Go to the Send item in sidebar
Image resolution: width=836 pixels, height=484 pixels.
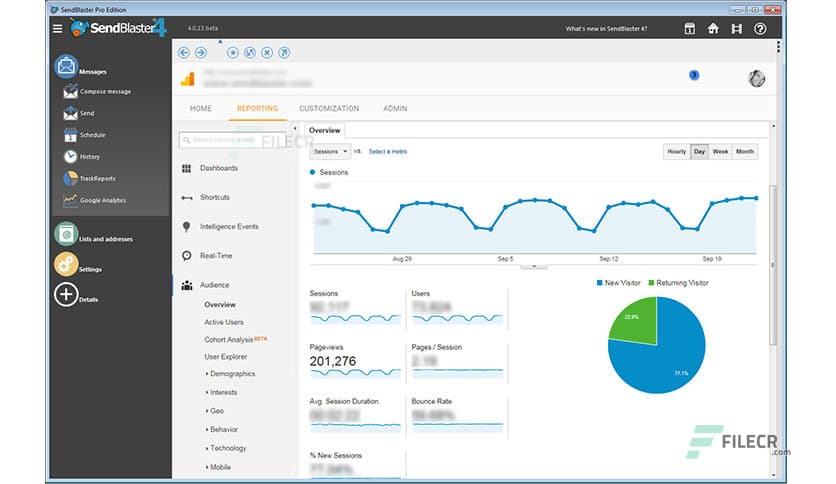78,113
